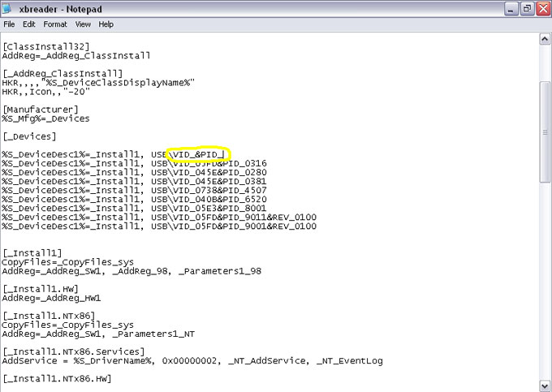This screenshot has width=552, height=392.
Task: Open the View menu
Action: (x=84, y=24)
